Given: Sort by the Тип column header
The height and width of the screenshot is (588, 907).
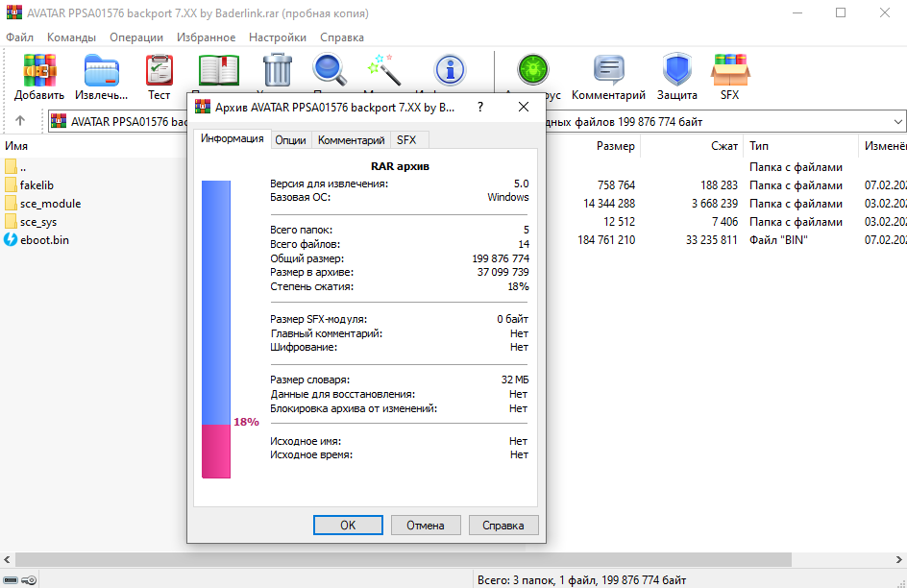Looking at the screenshot, I should 759,146.
